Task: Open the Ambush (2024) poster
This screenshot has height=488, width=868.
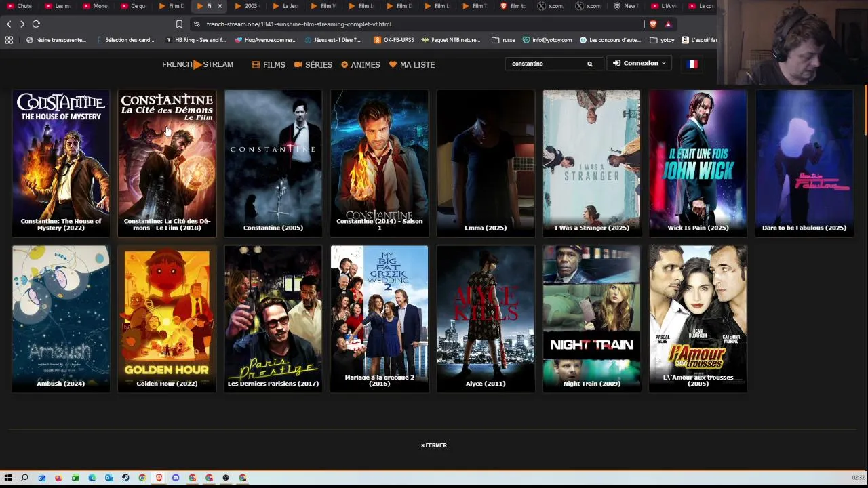Action: [x=61, y=319]
